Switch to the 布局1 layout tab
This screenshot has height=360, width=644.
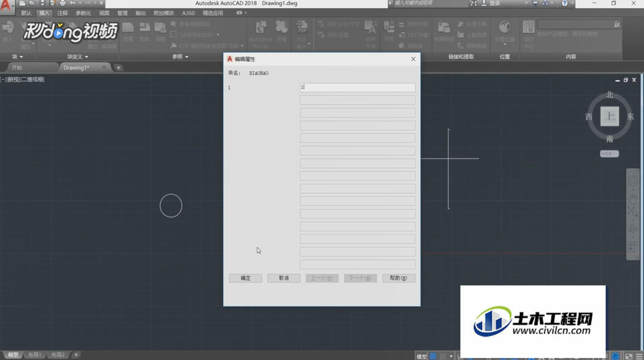[35, 355]
